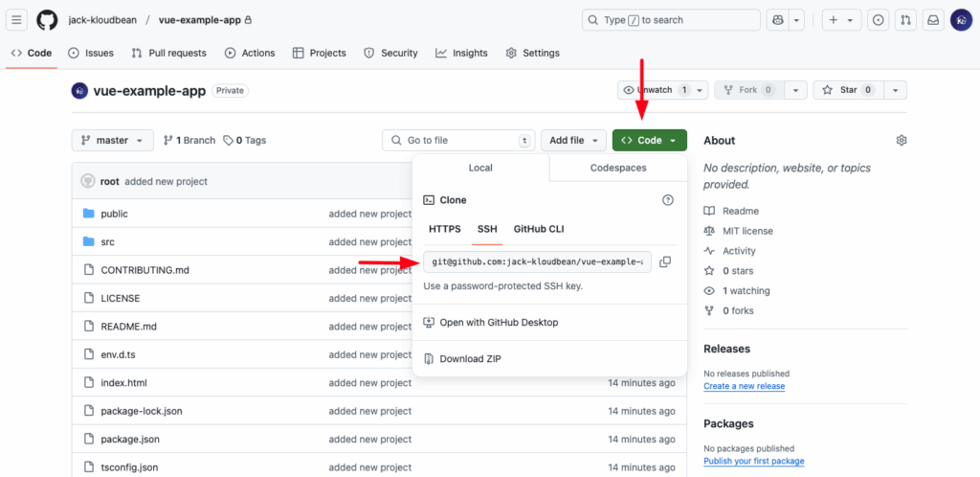Open the hamburger navigation menu
The width and height of the screenshot is (980, 477).
point(16,20)
